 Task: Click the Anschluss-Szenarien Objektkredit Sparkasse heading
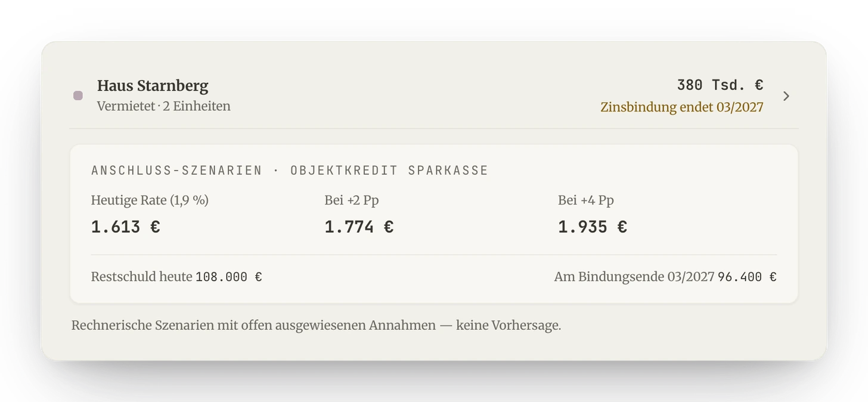[x=290, y=171]
